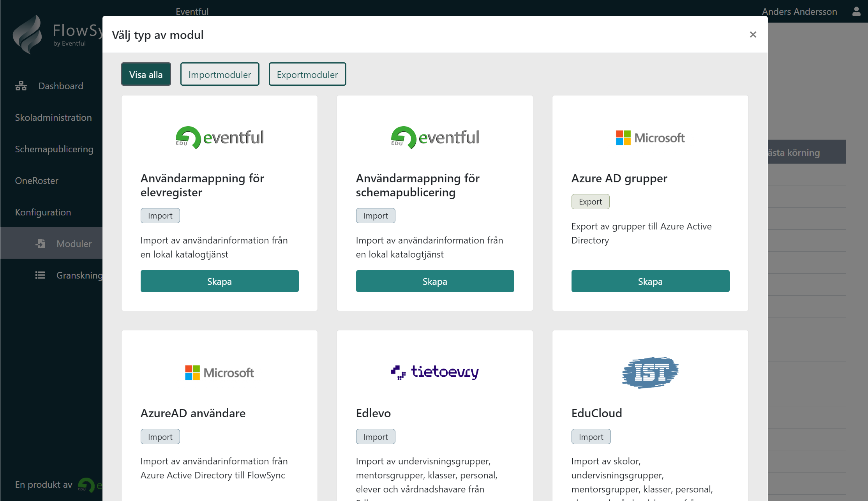The image size is (868, 501).
Task: Click the Dashboard sitemap icon
Action: coord(21,86)
